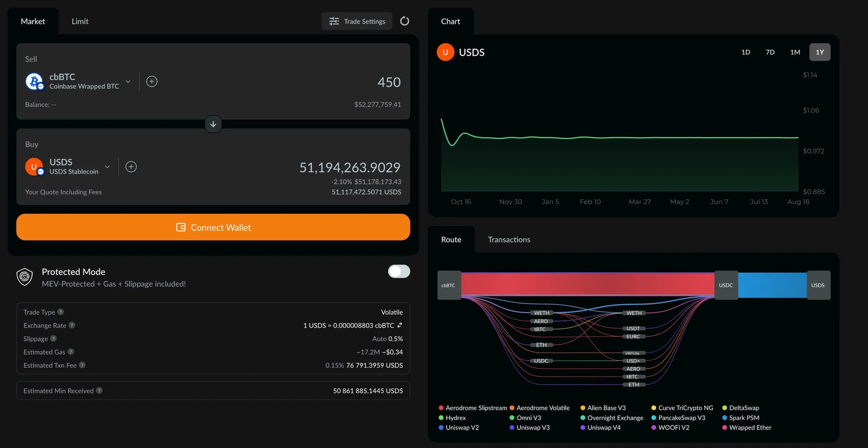868x448 pixels.
Task: Click the plus icon beside cbBTC
Action: coord(152,81)
